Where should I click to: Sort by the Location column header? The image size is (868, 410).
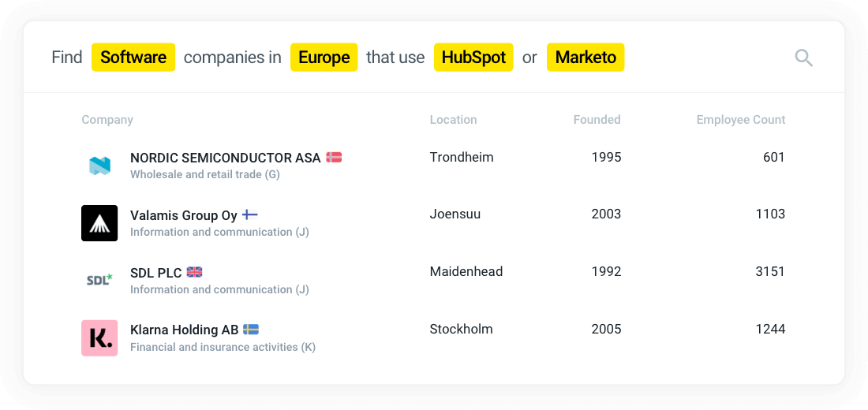point(453,120)
